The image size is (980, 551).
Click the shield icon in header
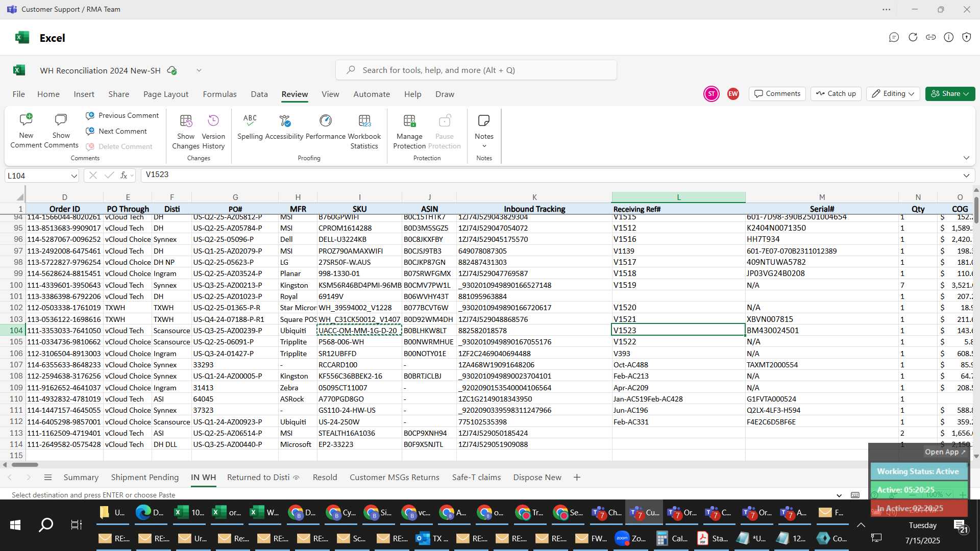[966, 37]
